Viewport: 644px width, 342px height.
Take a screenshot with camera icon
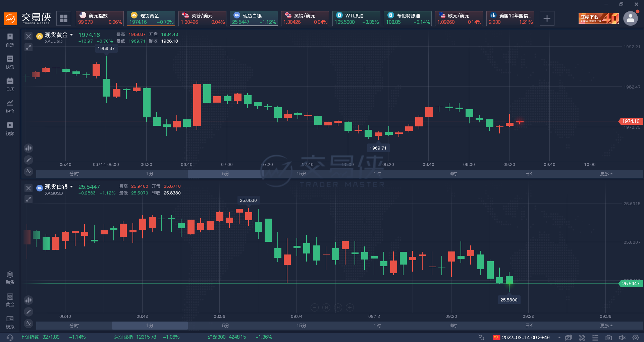click(x=609, y=338)
